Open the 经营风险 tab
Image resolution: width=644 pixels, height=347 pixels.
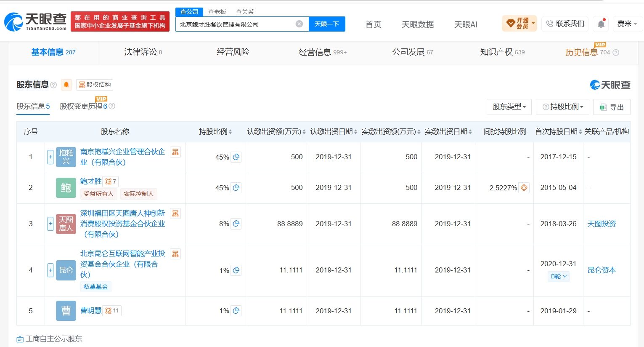click(x=233, y=52)
